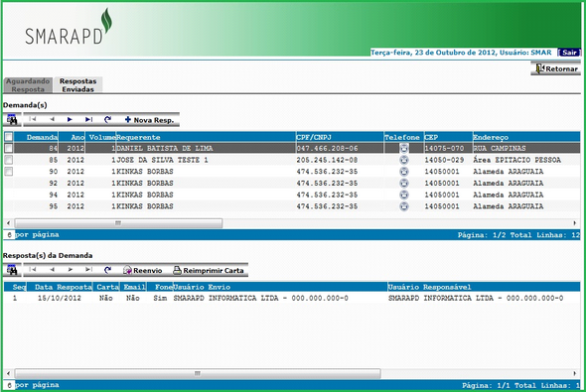The image size is (586, 392).
Task: Open search binoculars icon in Demanda toolbar
Action: pyautogui.click(x=12, y=120)
